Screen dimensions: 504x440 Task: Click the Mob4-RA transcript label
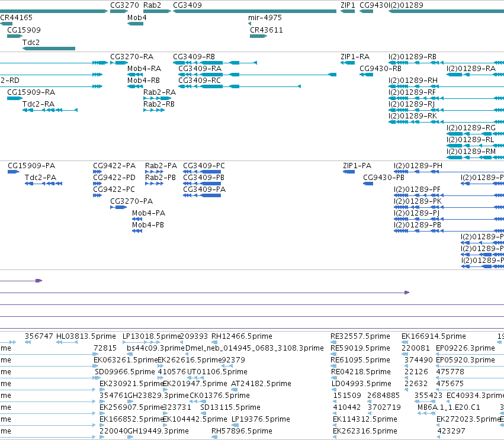tap(145, 69)
